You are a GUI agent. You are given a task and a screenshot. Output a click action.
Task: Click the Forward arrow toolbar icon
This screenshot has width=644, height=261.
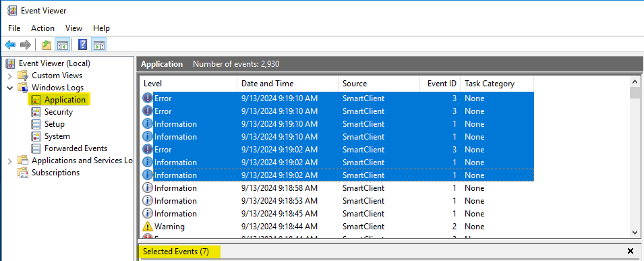[26, 45]
